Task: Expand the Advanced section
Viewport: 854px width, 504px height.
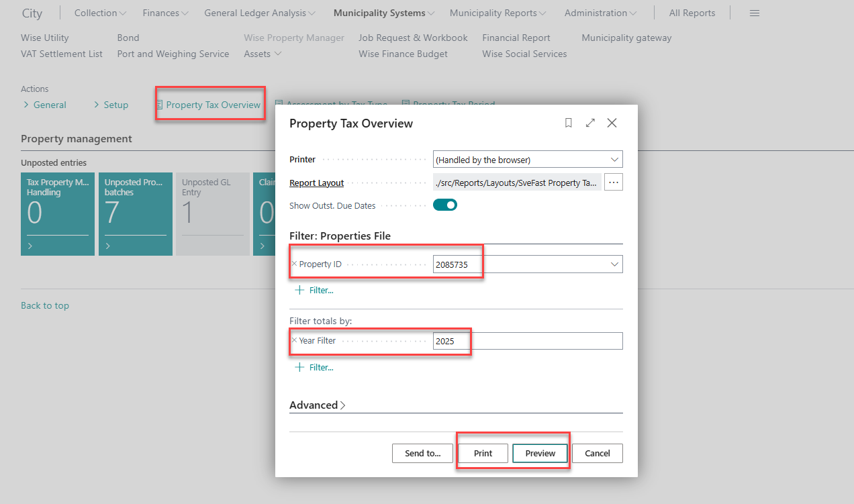Action: tap(318, 405)
